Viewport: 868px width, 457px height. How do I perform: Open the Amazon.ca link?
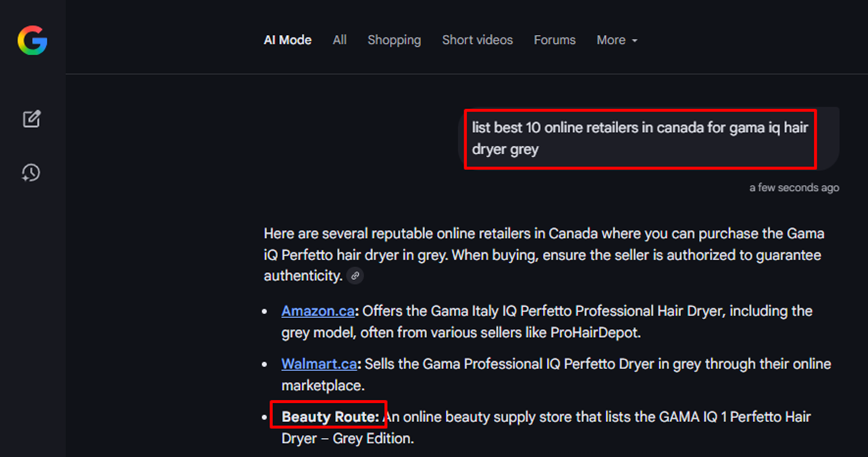[x=318, y=311]
